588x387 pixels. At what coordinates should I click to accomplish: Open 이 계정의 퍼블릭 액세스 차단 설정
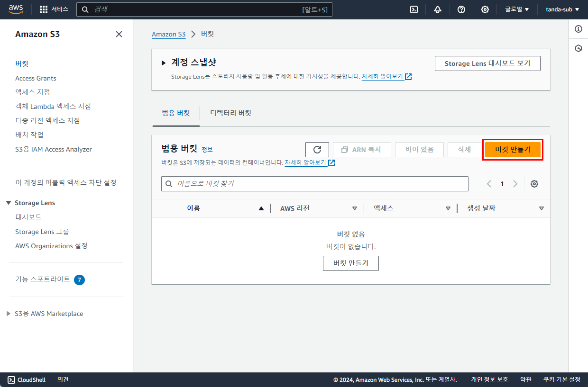click(66, 182)
